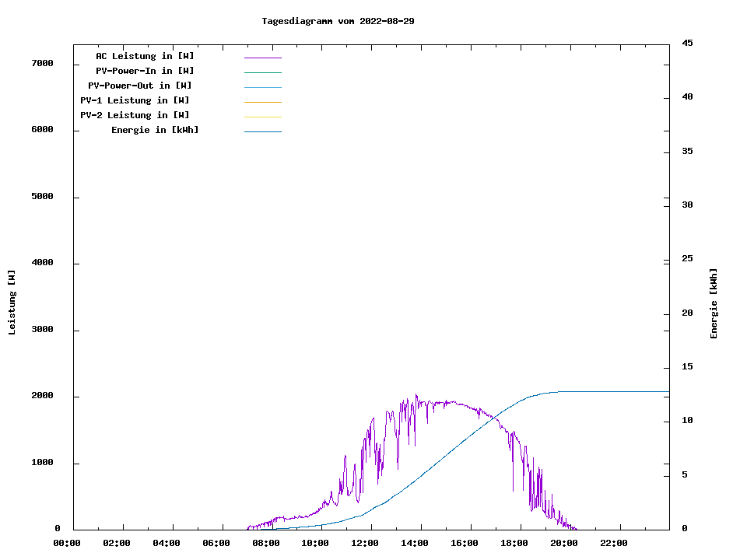Click the purple AC Leistung legend line
Viewport: 747px width, 560px height.
(x=262, y=58)
